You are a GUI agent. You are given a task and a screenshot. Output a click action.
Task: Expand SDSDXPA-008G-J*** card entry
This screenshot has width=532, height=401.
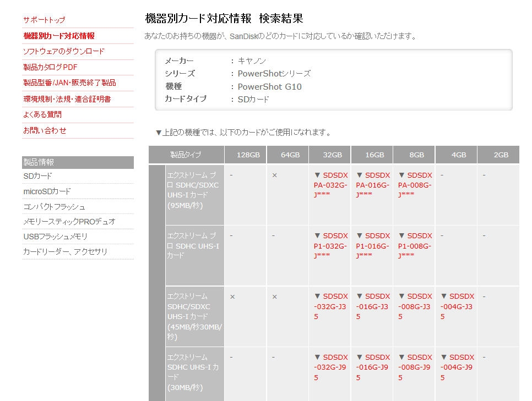tap(415, 185)
